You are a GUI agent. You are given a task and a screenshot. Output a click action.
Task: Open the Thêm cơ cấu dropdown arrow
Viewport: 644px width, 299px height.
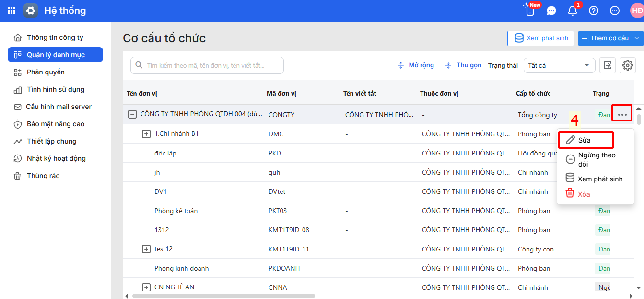637,38
